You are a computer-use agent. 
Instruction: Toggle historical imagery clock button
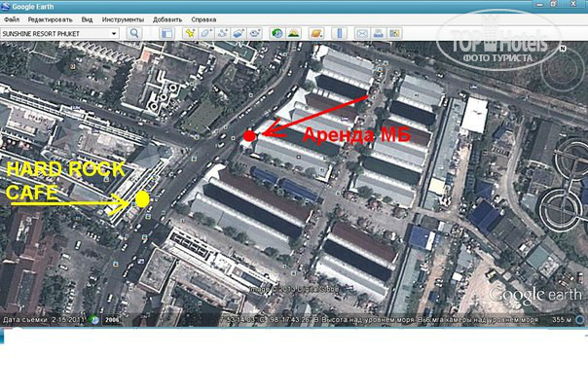(x=276, y=33)
